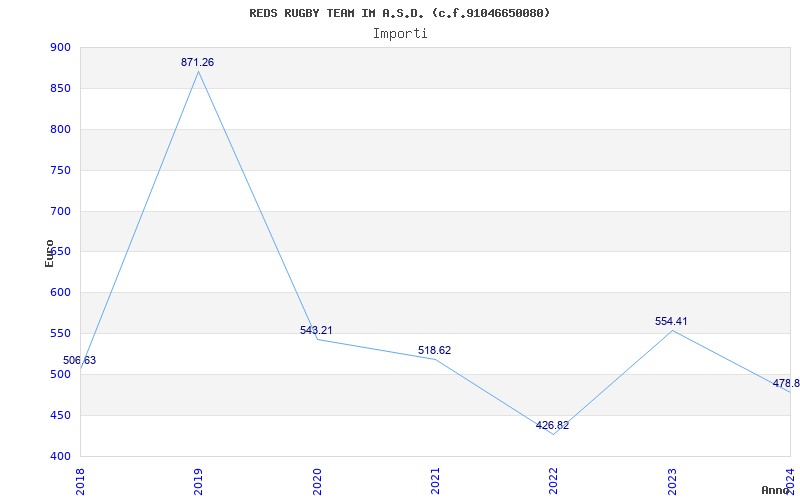Click the 518.62 data point label
Screen dimensions: 800x500
435,350
